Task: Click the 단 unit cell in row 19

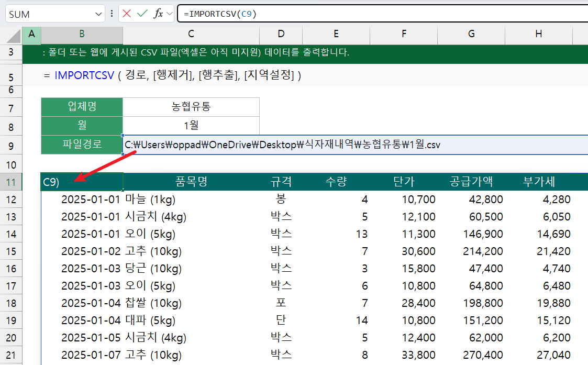Action: click(281, 320)
